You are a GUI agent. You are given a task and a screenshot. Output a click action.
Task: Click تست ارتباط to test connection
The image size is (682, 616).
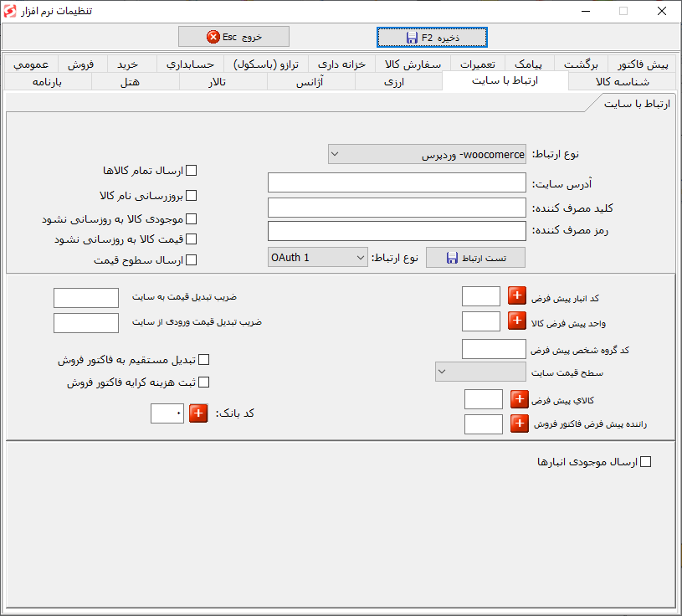475,258
